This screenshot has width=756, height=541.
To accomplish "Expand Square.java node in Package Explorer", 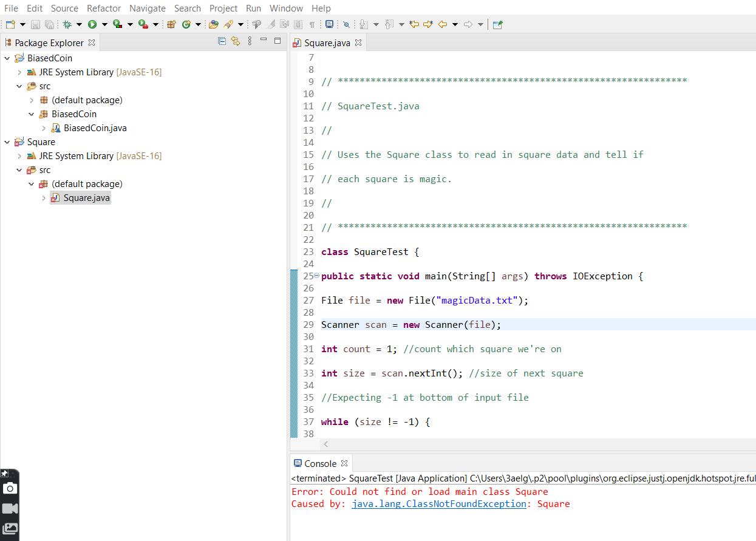I will pyautogui.click(x=44, y=198).
